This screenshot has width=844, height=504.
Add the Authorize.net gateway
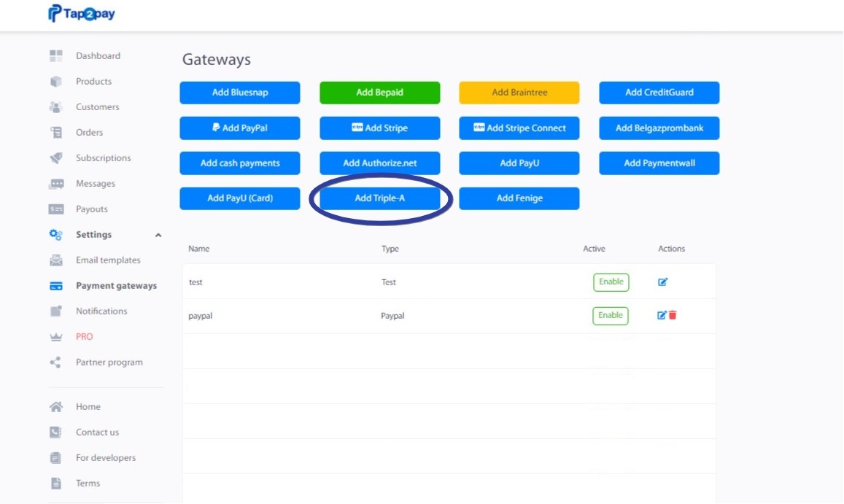380,163
